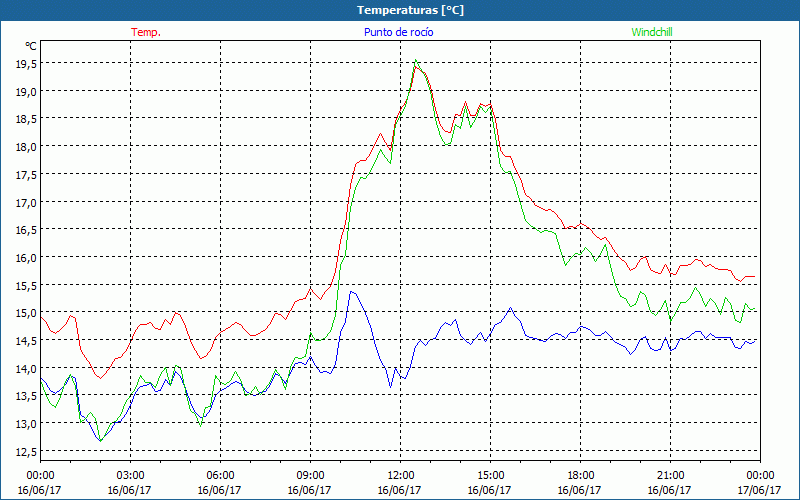Click the 19,0 y-axis value
Viewport: 800px width, 500px height.
(27, 91)
